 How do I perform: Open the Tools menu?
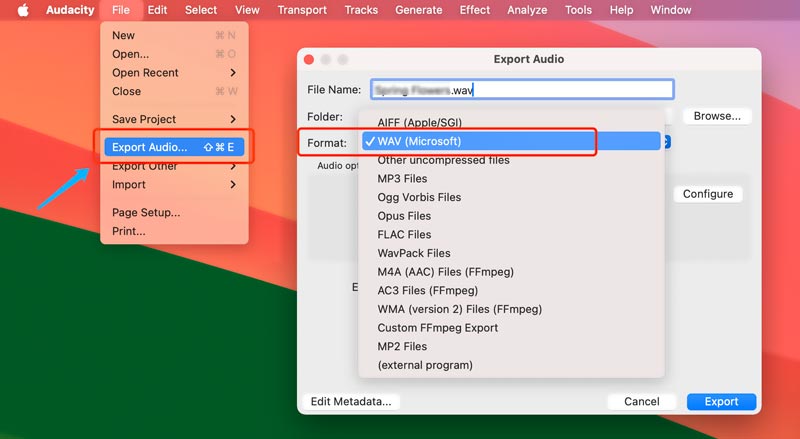[578, 10]
